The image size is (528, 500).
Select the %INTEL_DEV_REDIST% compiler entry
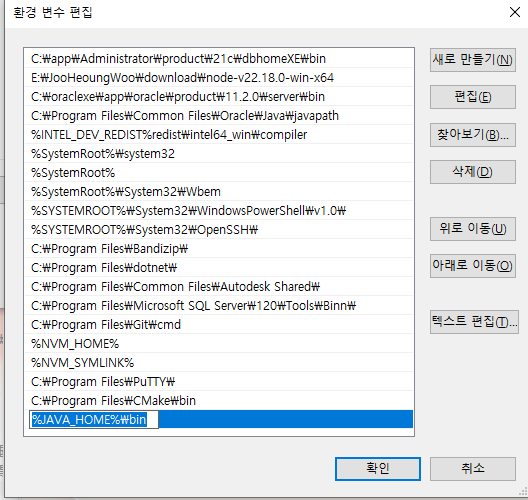click(x=219, y=135)
